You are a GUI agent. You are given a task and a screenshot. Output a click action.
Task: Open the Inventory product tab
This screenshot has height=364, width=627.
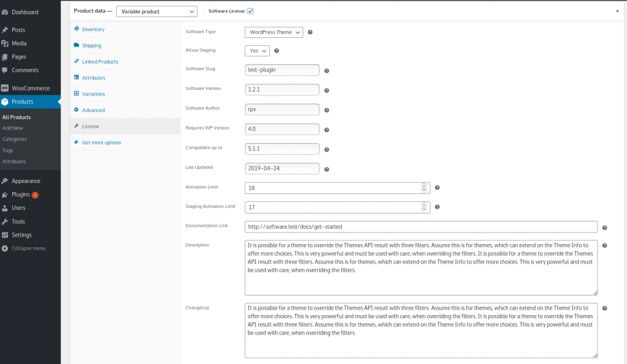pos(125,29)
